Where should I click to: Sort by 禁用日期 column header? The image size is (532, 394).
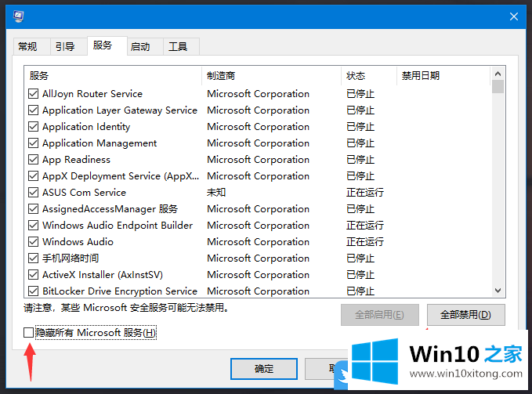pyautogui.click(x=443, y=76)
